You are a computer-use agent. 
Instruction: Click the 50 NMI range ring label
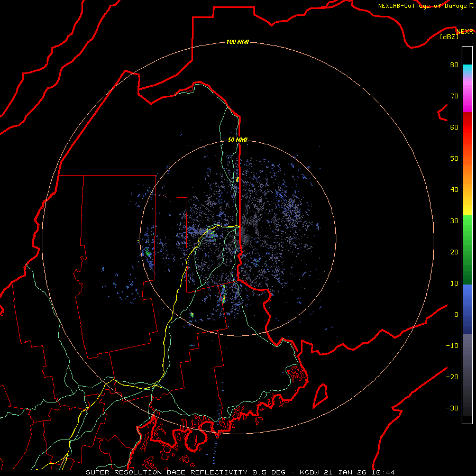(237, 140)
